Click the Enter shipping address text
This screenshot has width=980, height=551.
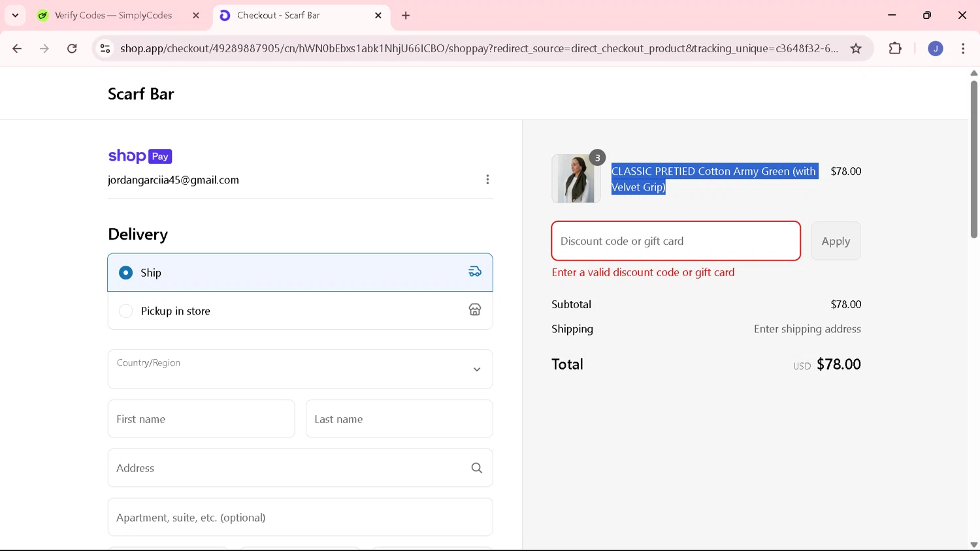click(x=807, y=329)
